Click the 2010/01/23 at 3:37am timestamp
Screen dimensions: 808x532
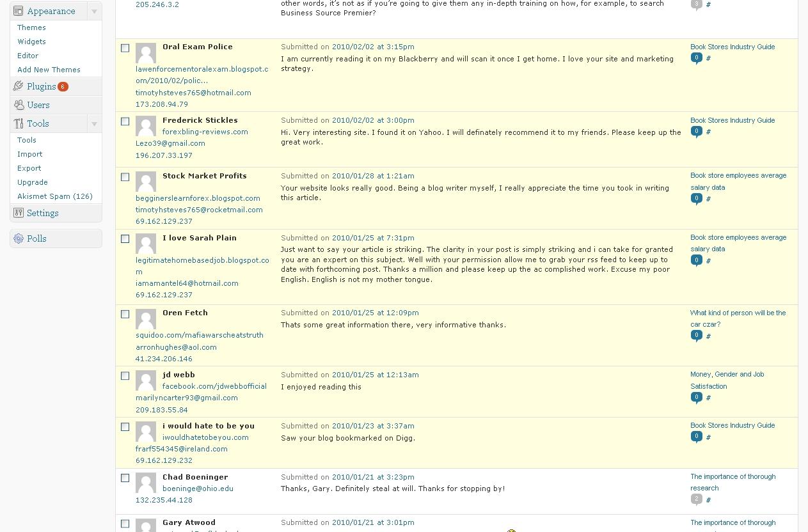click(372, 426)
